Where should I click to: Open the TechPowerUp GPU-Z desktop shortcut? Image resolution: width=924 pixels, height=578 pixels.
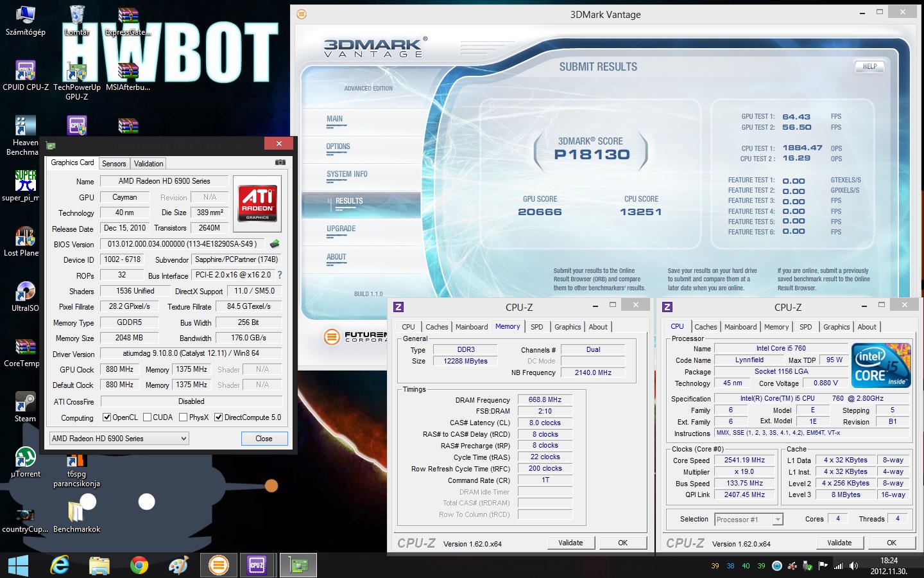[77, 80]
